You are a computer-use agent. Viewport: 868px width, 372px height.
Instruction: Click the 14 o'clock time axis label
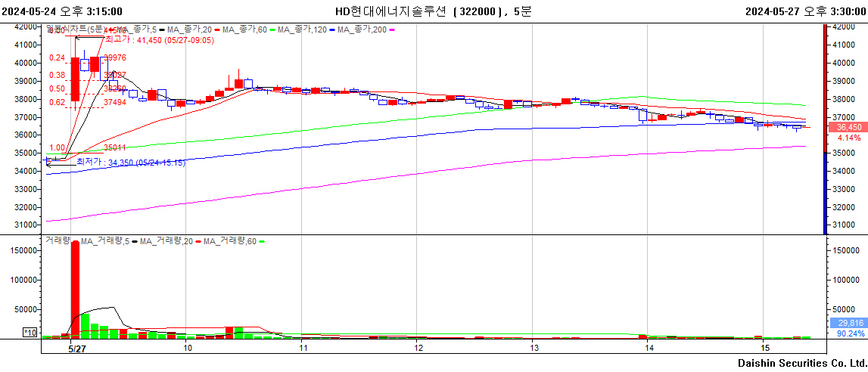(x=649, y=349)
